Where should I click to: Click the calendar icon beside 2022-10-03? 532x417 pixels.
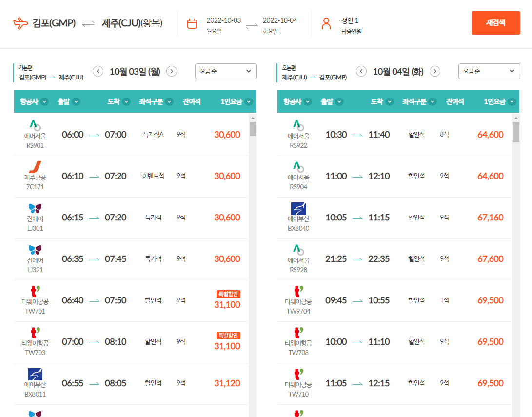click(x=192, y=23)
